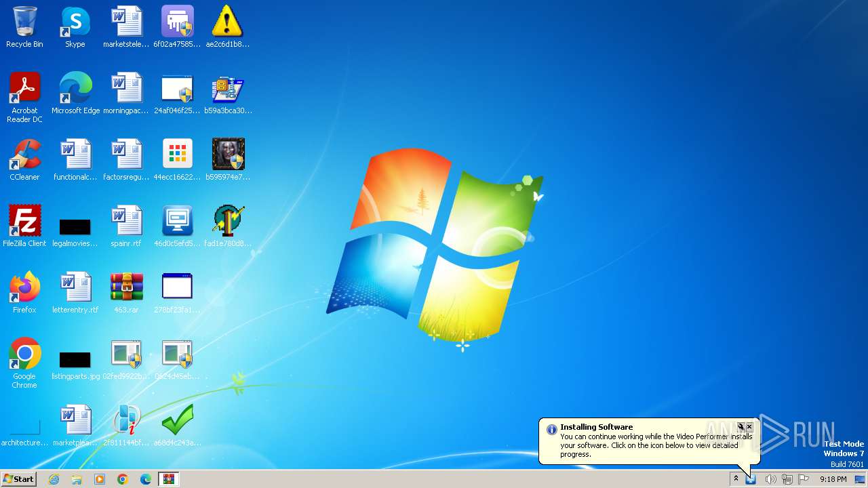This screenshot has height=488, width=868.
Task: Open balloon notification options wrench icon
Action: click(741, 427)
